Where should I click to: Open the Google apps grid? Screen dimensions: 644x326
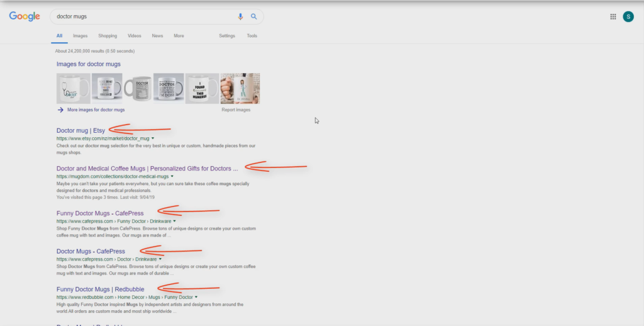[613, 16]
